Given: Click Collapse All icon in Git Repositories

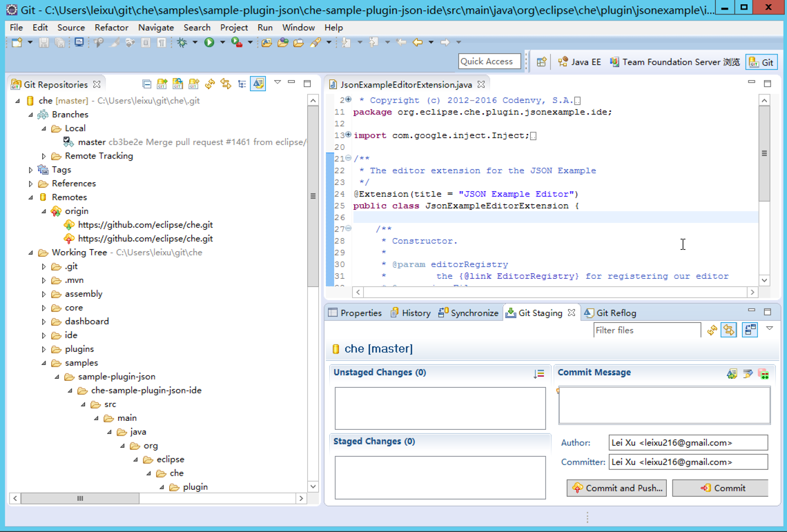Looking at the screenshot, I should coord(147,84).
